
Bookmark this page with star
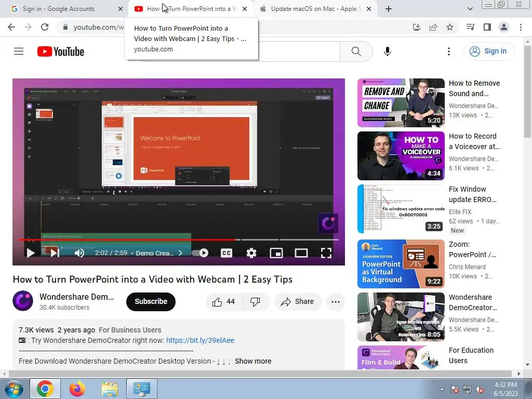(x=450, y=27)
